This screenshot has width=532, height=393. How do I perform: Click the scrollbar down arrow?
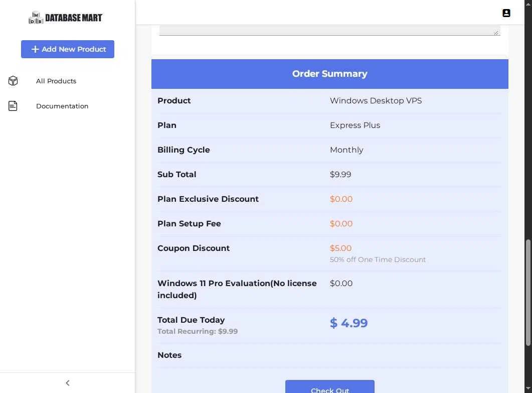pos(527,388)
